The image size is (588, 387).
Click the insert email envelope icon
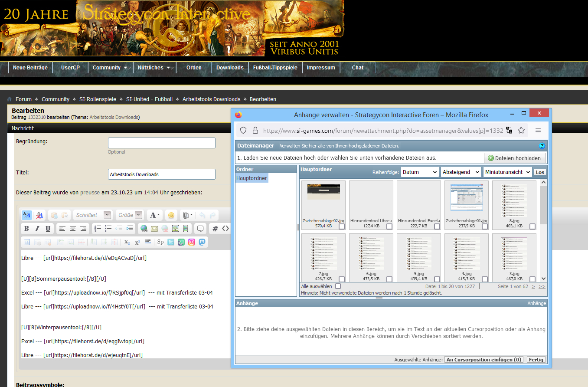154,229
